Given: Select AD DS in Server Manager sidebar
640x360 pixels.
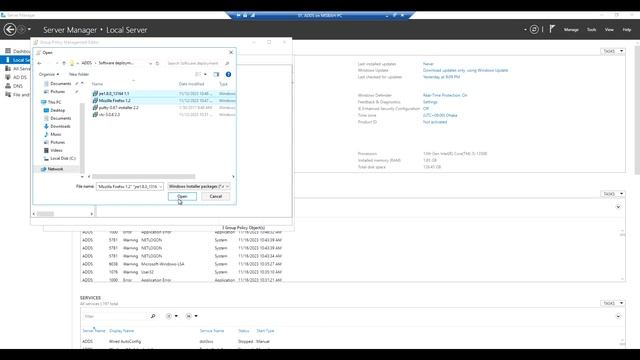Looking at the screenshot, I should (x=20, y=77).
